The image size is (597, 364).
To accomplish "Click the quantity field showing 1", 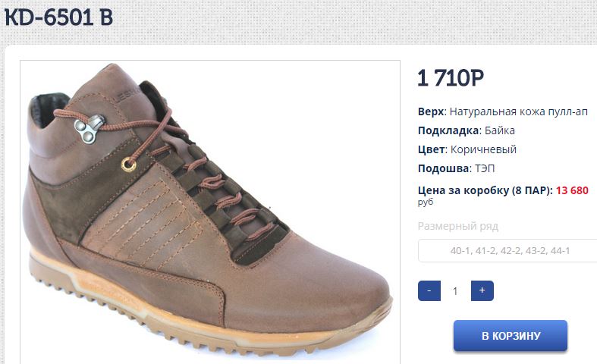I will pyautogui.click(x=455, y=291).
